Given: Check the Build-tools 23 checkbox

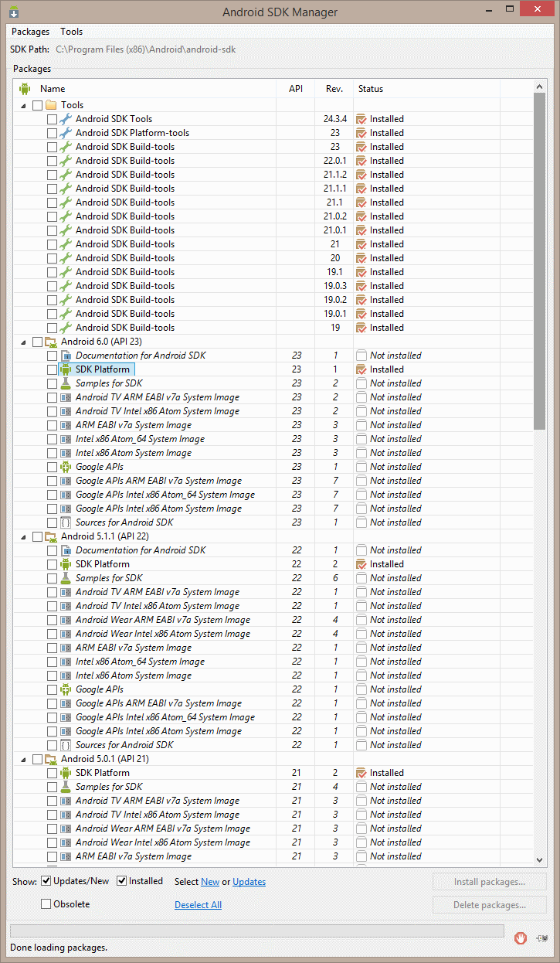Looking at the screenshot, I should 52,147.
